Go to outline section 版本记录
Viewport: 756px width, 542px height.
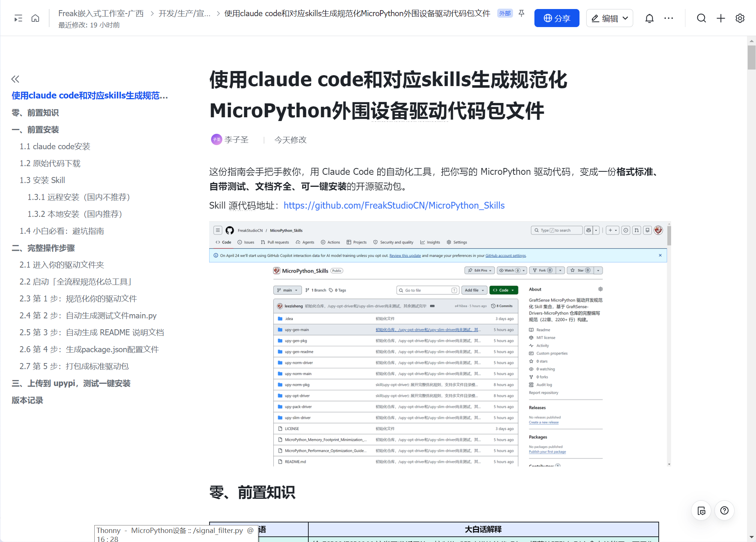tap(27, 400)
